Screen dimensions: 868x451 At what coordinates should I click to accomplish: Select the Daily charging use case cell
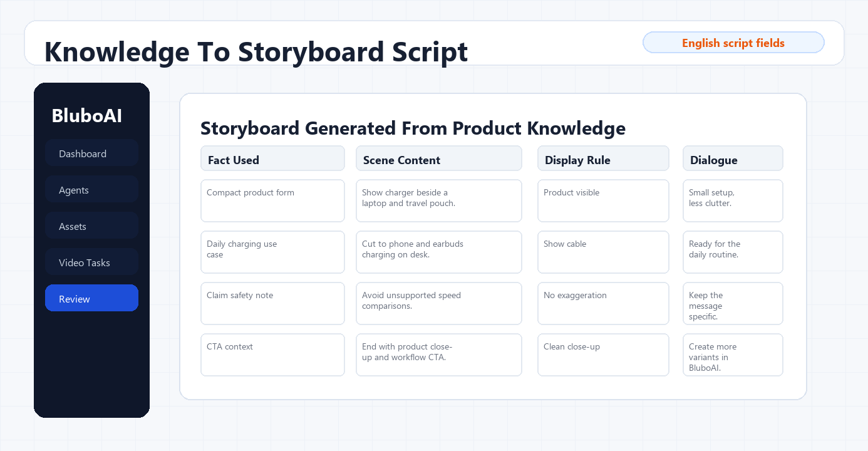click(x=272, y=252)
